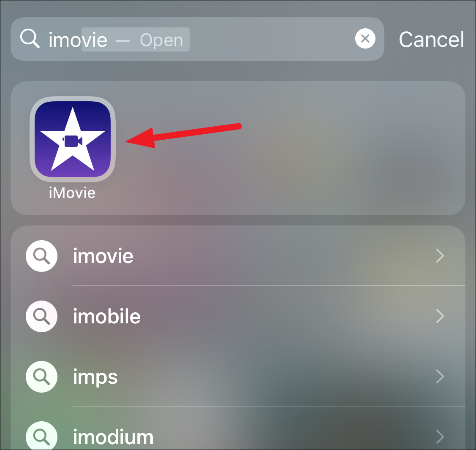Tap the search icon beside "imovie" suggestion
The image size is (476, 450).
point(41,256)
